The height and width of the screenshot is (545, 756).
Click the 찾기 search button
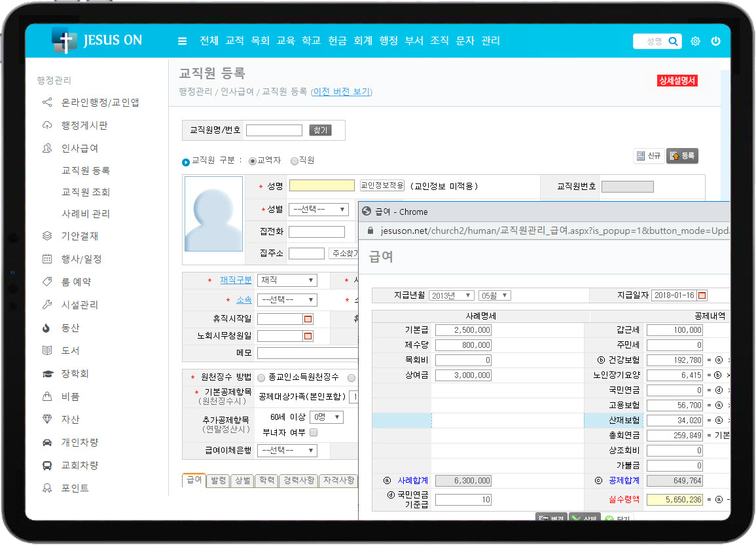pyautogui.click(x=320, y=130)
